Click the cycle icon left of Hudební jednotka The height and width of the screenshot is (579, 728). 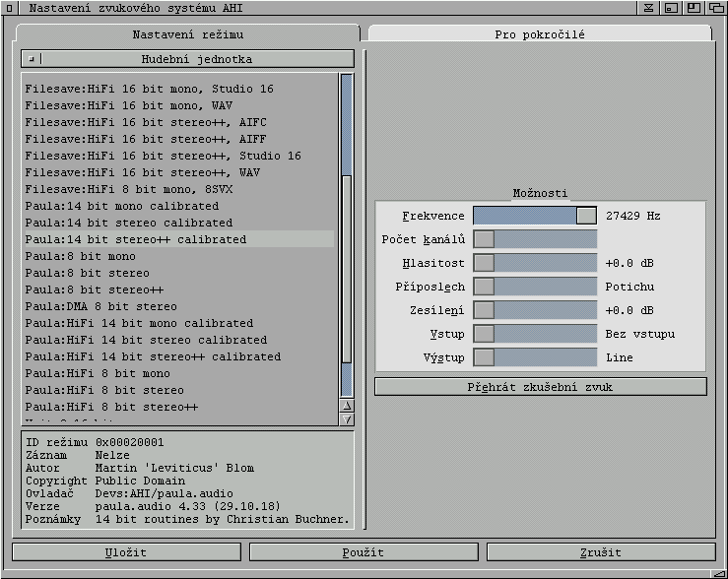(30, 59)
